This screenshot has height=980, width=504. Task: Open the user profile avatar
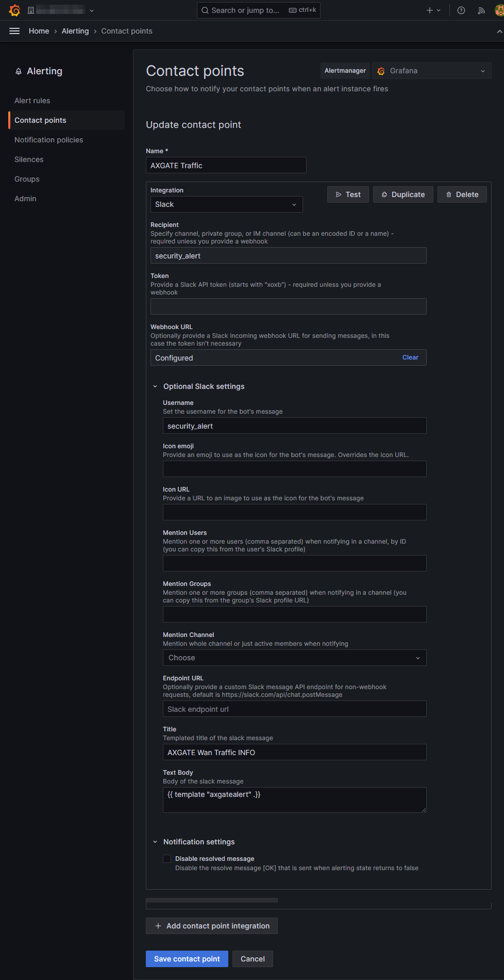click(499, 10)
